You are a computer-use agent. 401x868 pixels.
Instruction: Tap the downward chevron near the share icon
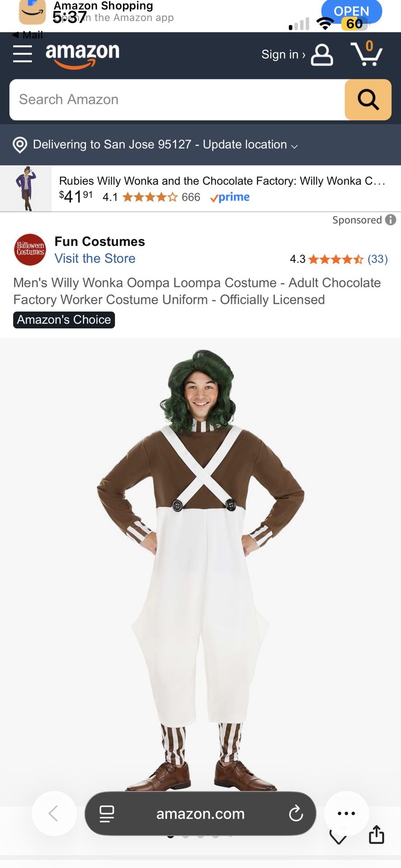coord(338,837)
